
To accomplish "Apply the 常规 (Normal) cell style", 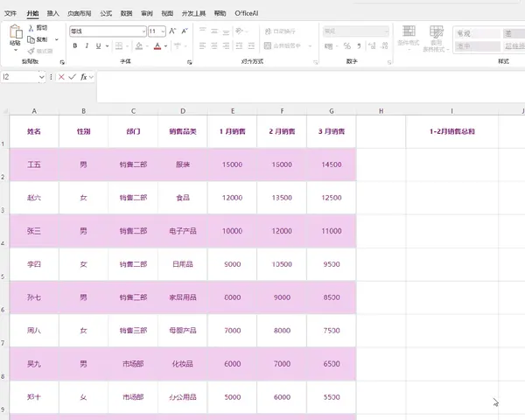I will point(477,33).
